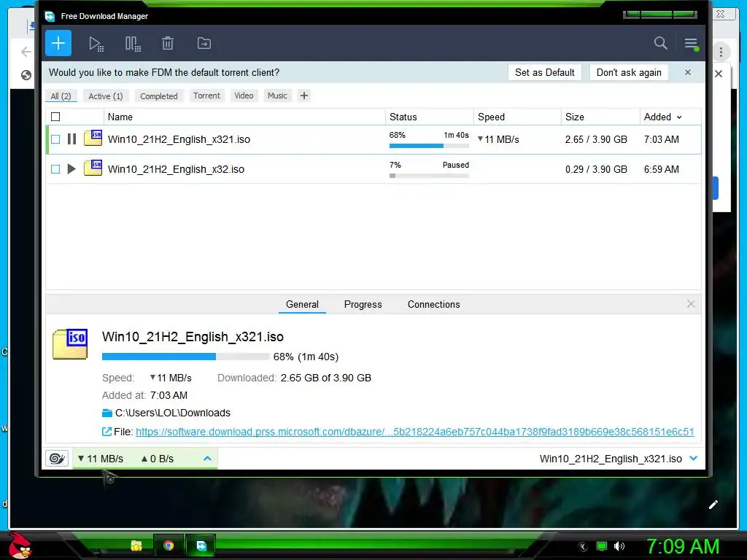Open external file link icon
This screenshot has width=747, height=560.
coord(107,432)
